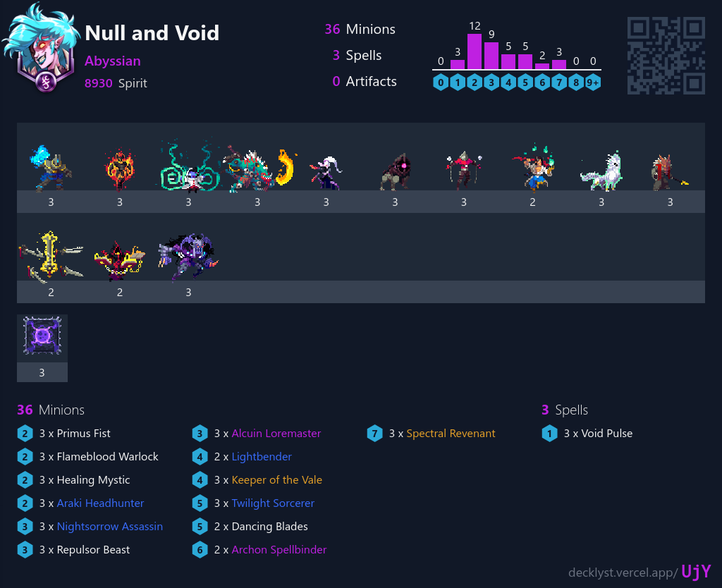The width and height of the screenshot is (722, 588).
Task: Click the 9+ hexagon on the mana curve axis
Action: tap(593, 82)
